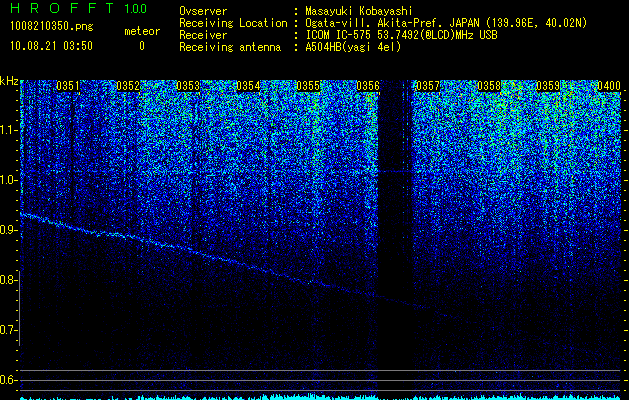Click the 0356 time marker
The image size is (629, 400).
pyautogui.click(x=368, y=86)
